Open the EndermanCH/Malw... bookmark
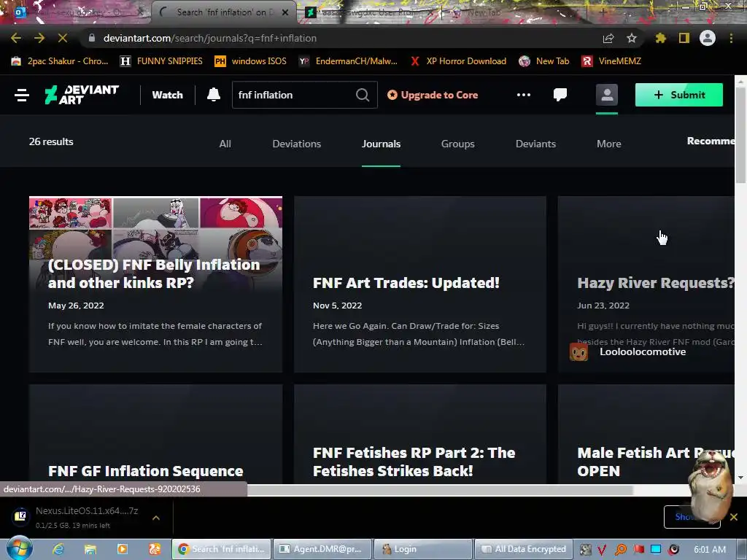 point(348,61)
